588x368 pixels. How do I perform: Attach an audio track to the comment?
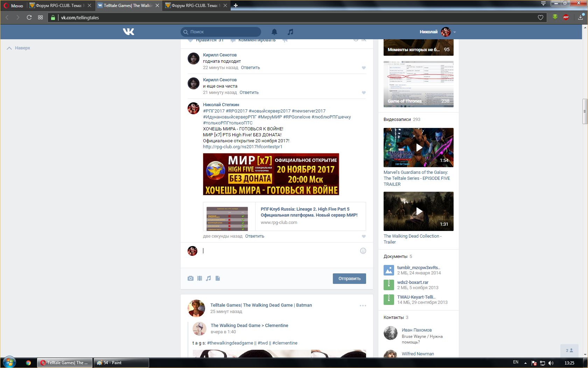pos(209,278)
